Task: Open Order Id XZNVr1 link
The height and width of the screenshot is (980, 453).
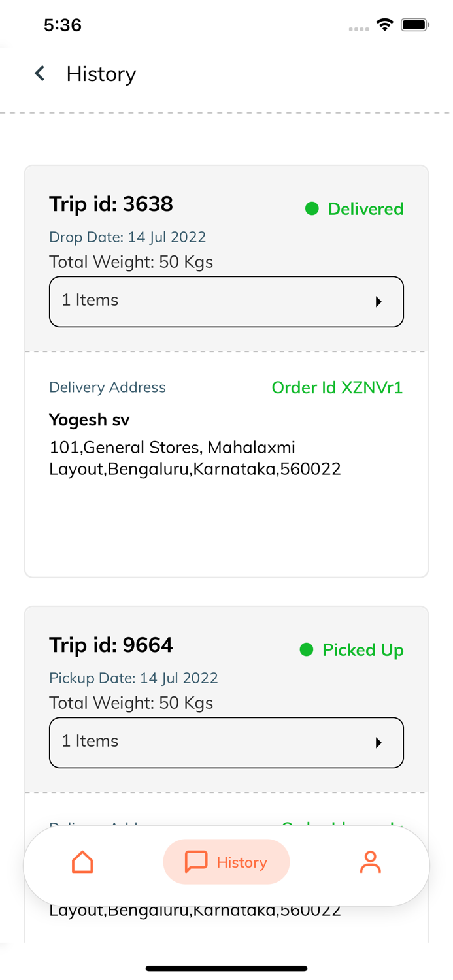Action: pos(337,387)
